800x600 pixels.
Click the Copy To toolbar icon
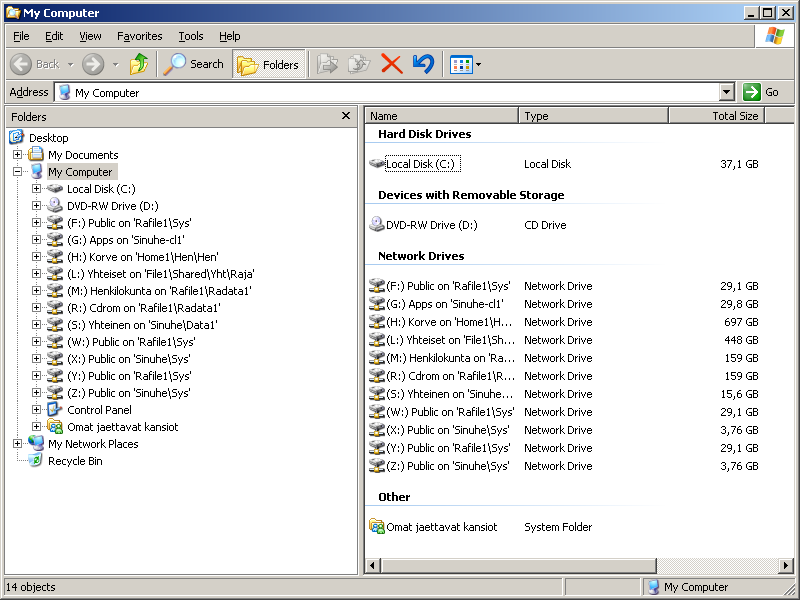tap(359, 64)
